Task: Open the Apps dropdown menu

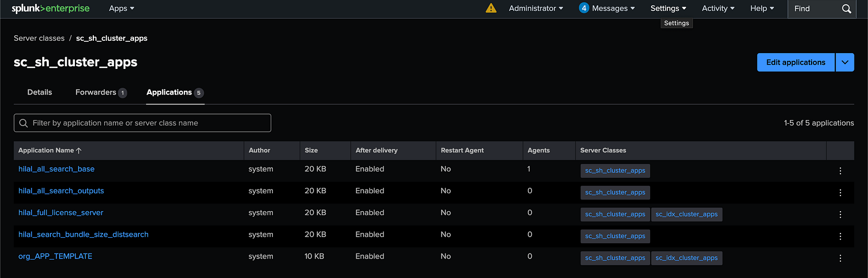Action: [122, 8]
